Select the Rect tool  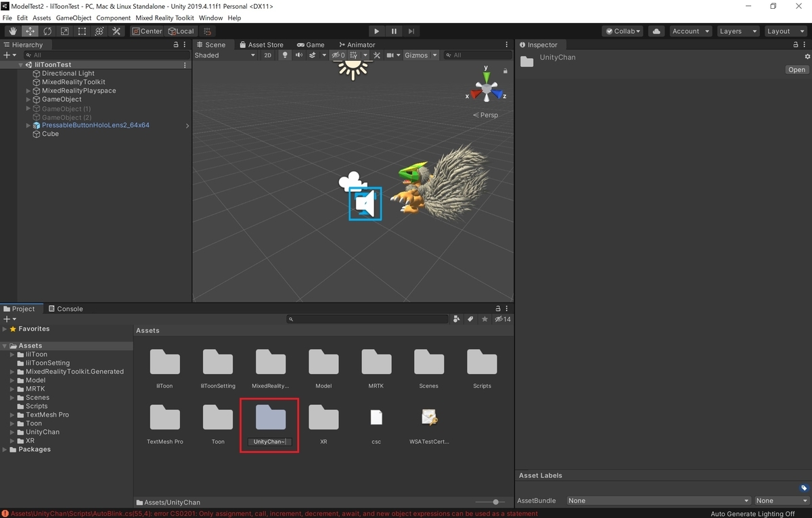(82, 31)
